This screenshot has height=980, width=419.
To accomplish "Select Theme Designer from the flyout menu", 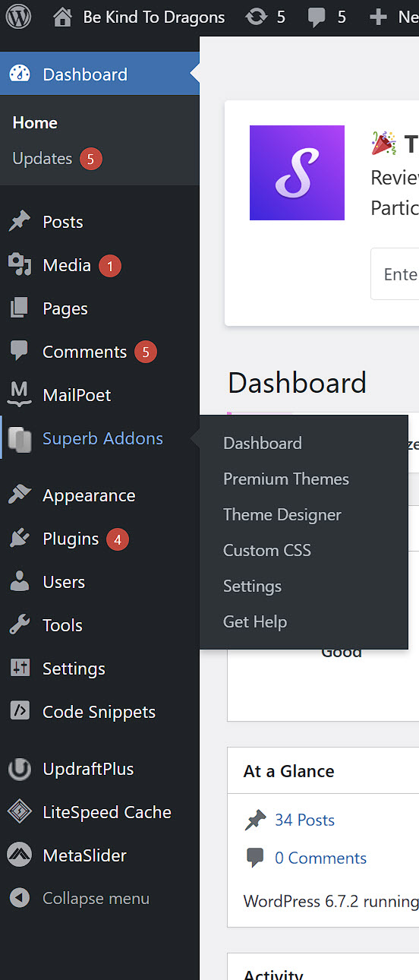I will pyautogui.click(x=282, y=515).
